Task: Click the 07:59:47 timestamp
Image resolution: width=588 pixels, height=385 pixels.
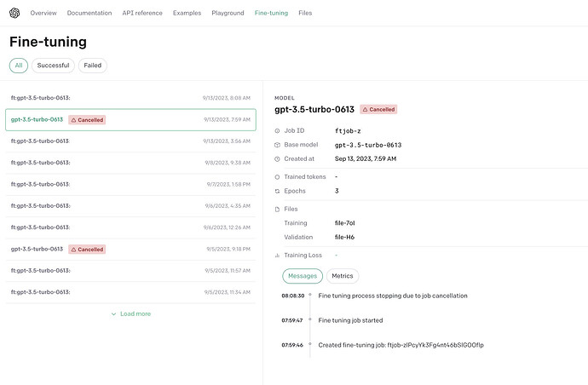Action: pos(292,320)
